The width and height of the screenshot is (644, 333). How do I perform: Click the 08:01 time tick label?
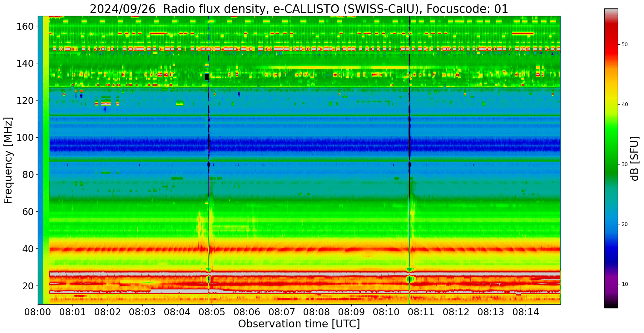(73, 312)
